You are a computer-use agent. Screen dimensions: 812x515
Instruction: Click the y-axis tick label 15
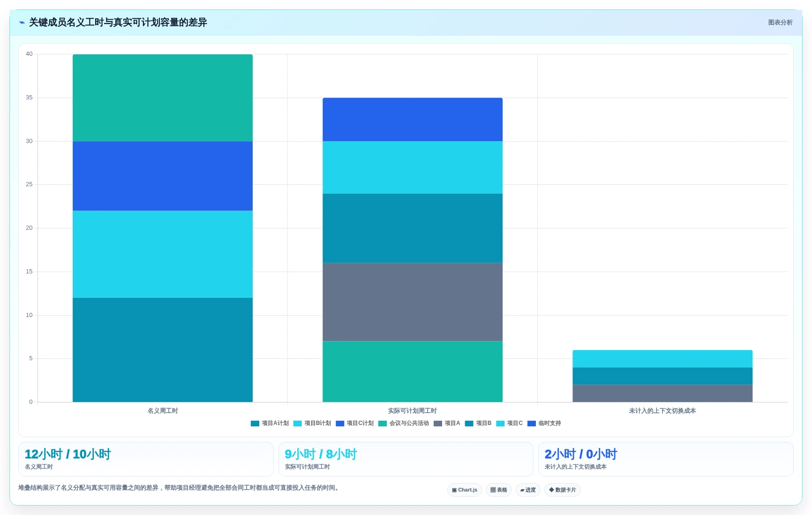pyautogui.click(x=29, y=272)
